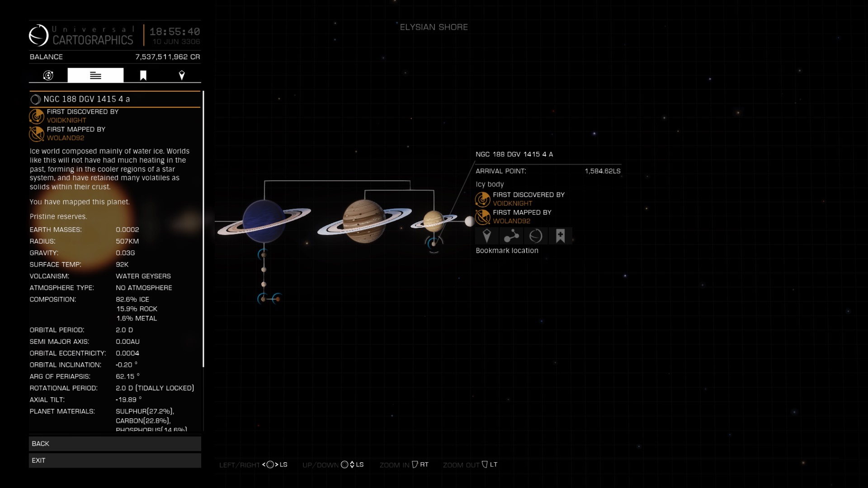Select third moon below the blue giant
This screenshot has width=868, height=488.
(264, 285)
